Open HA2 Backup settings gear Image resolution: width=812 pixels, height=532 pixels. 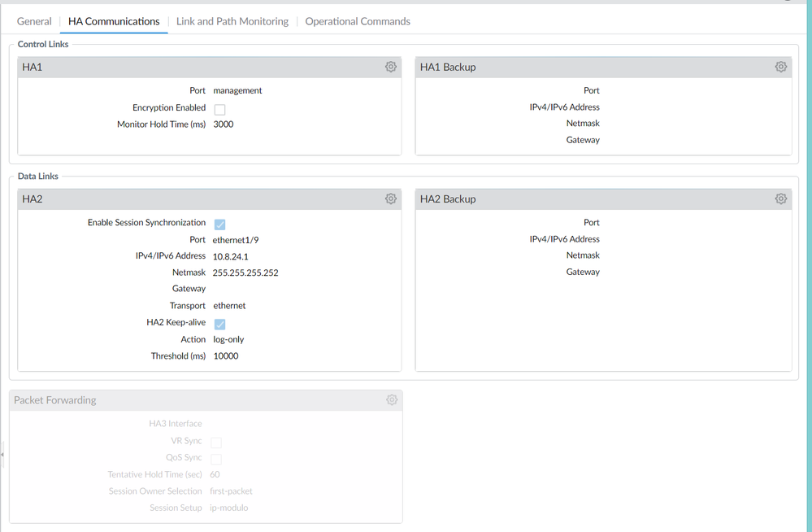(x=781, y=198)
